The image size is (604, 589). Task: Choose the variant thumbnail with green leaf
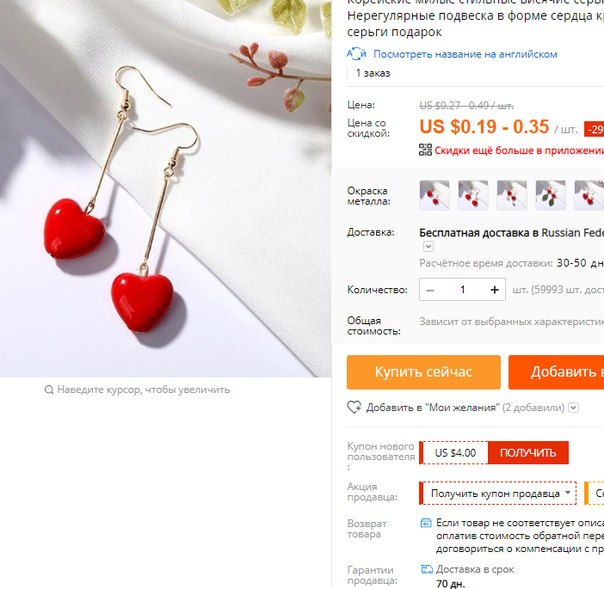[x=550, y=195]
